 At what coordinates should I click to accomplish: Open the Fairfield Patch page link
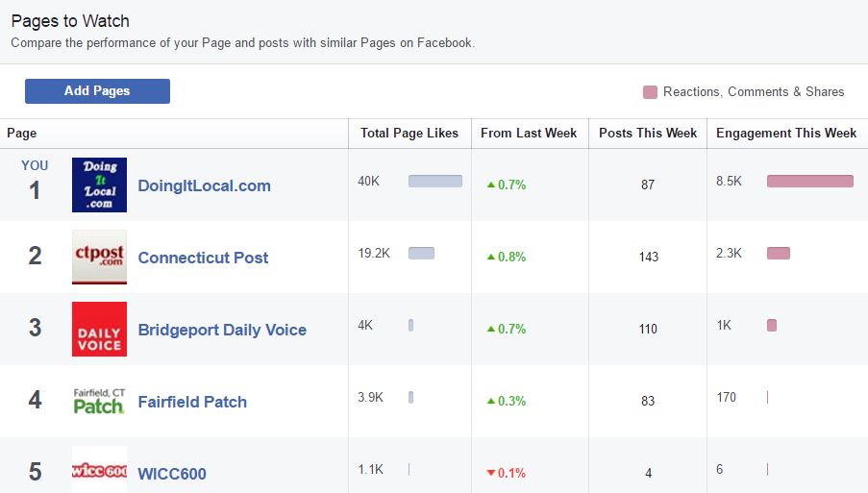pos(192,402)
